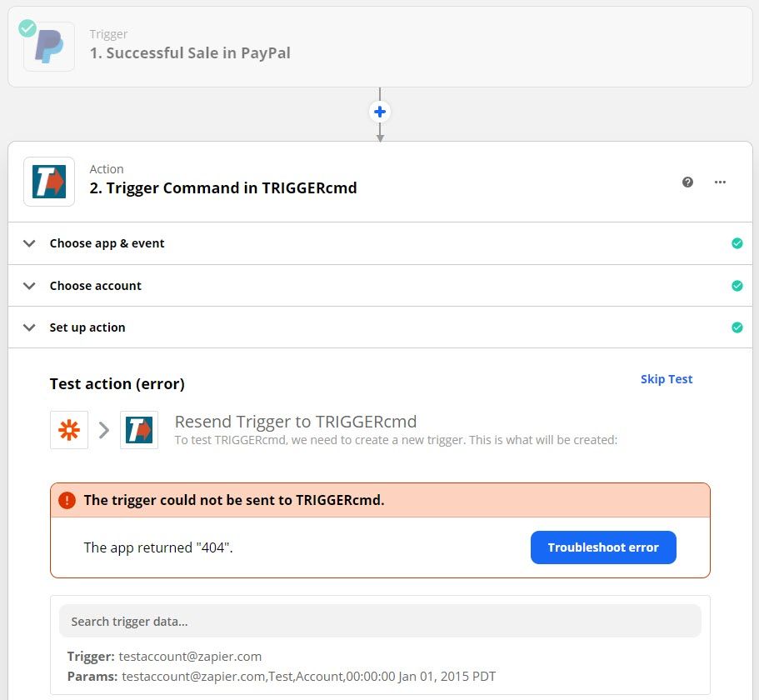Click the red error exclamation icon

67,500
